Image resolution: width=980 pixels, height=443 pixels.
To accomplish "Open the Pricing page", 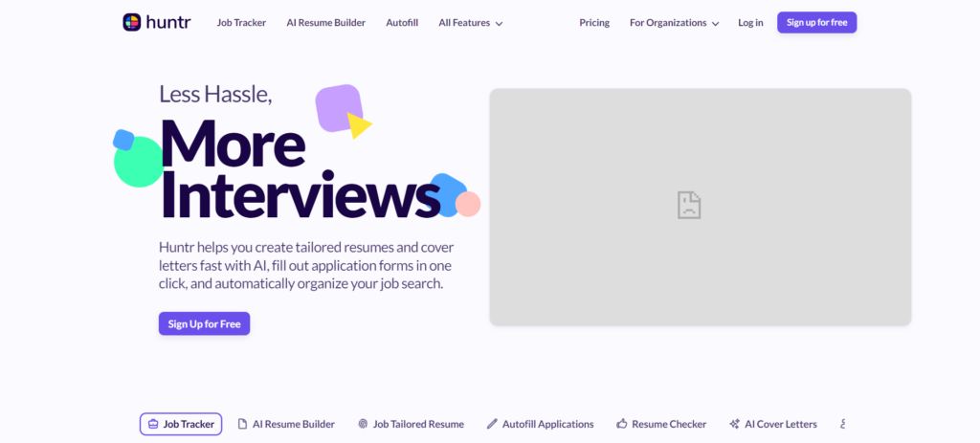I will point(594,23).
